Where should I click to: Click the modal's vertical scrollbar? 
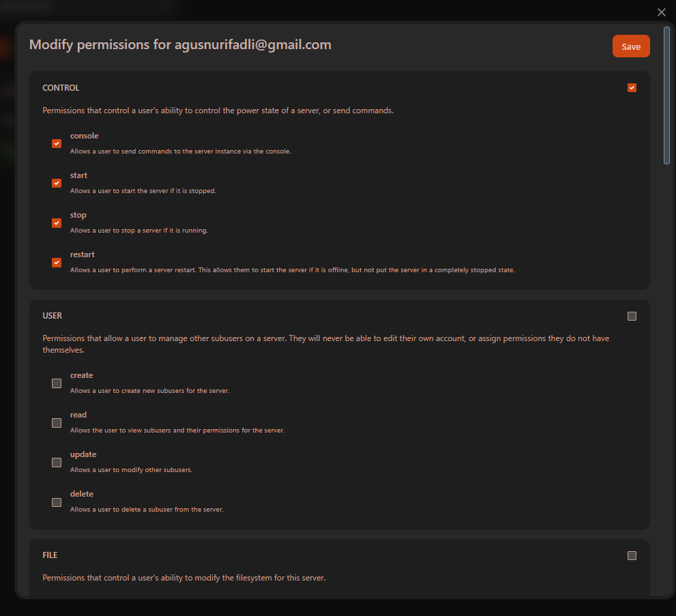tap(666, 96)
